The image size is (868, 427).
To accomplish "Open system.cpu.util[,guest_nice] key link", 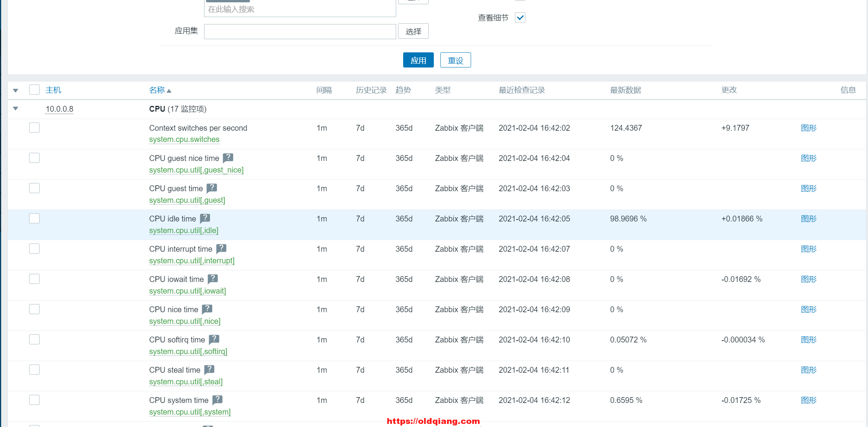I will [196, 170].
